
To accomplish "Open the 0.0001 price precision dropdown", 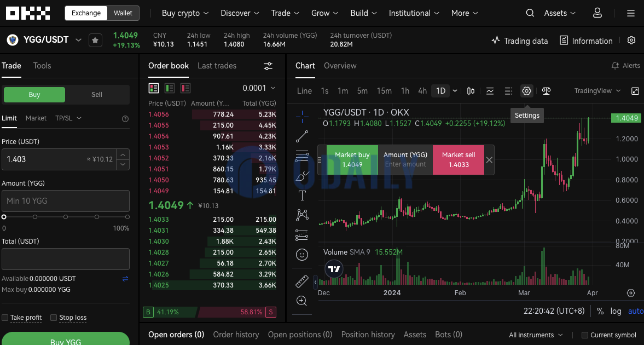I will 259,88.
